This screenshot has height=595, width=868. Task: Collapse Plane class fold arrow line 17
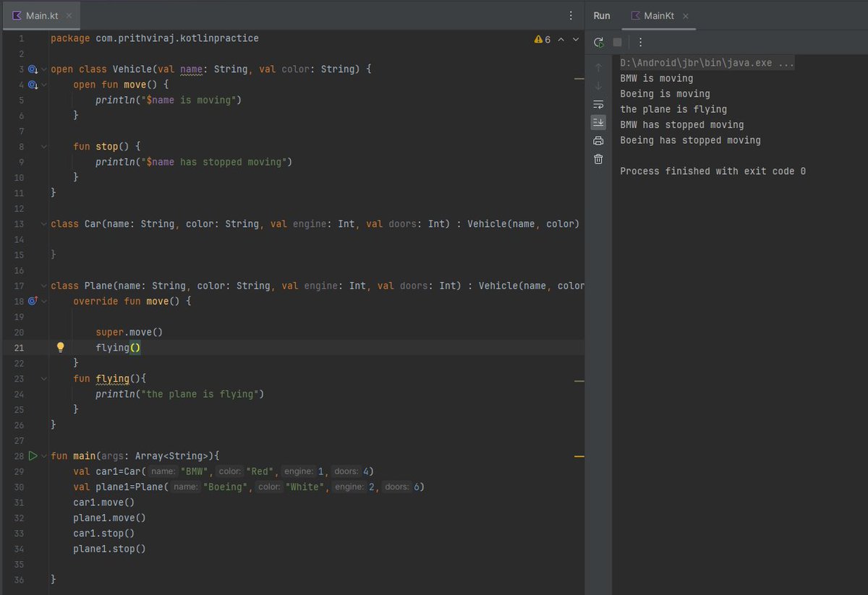coord(44,286)
